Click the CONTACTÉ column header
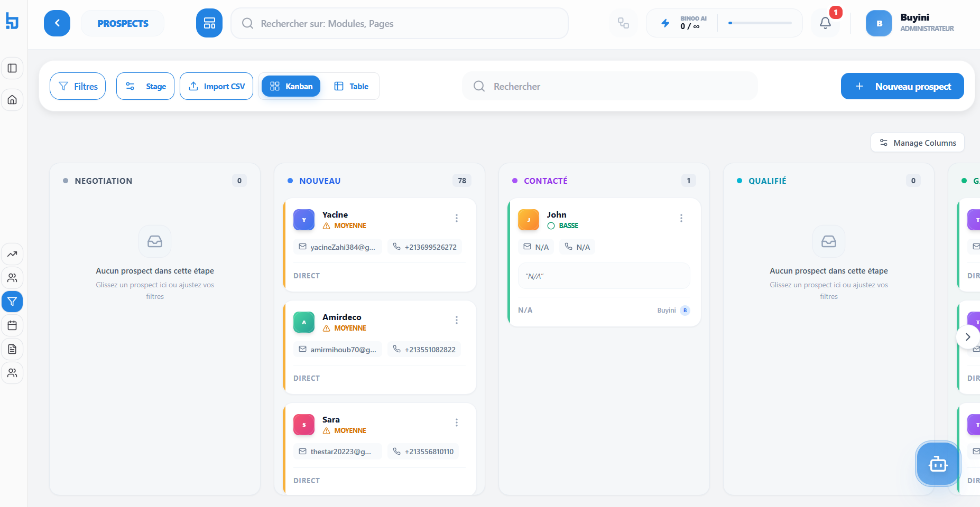The image size is (980, 507). tap(546, 181)
